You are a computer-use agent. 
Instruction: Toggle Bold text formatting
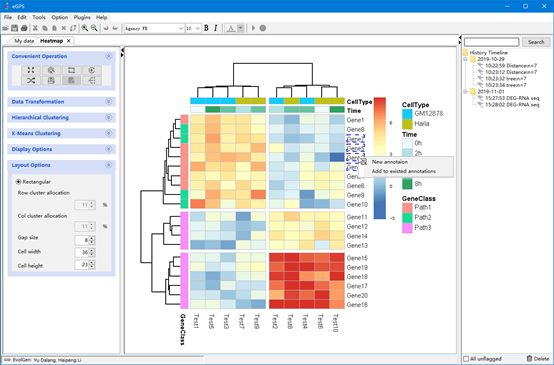coord(206,28)
